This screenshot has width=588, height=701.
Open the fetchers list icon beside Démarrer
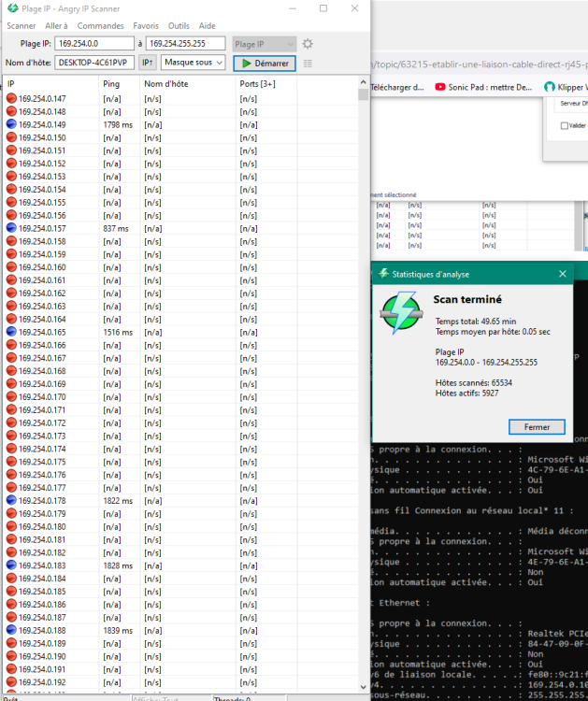308,64
